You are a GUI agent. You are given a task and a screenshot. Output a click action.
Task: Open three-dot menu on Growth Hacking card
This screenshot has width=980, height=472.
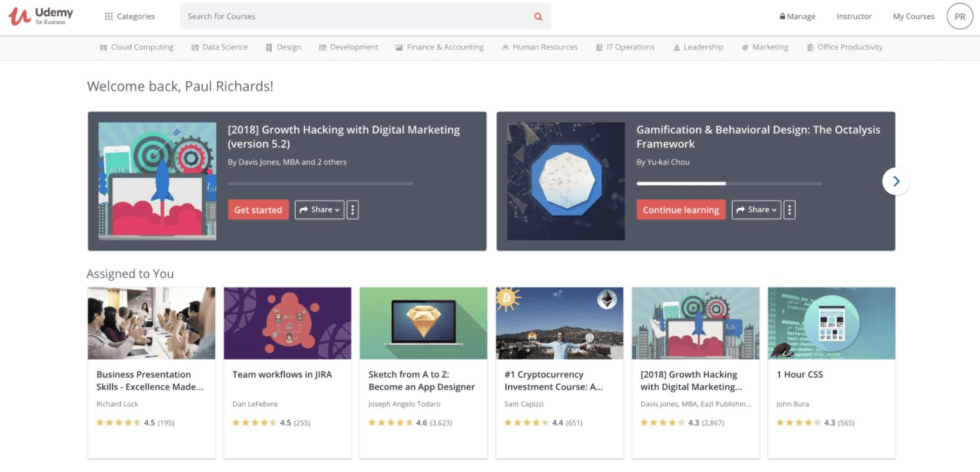click(353, 210)
